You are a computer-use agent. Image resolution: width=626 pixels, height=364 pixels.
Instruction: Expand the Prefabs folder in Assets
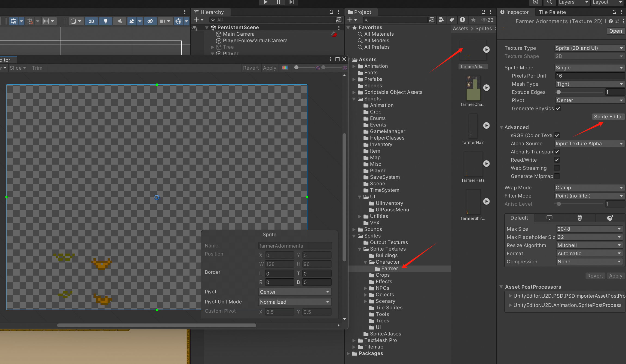[354, 79]
